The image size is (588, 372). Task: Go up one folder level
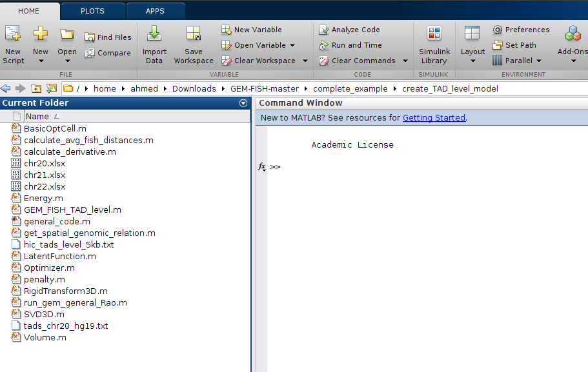(x=36, y=88)
